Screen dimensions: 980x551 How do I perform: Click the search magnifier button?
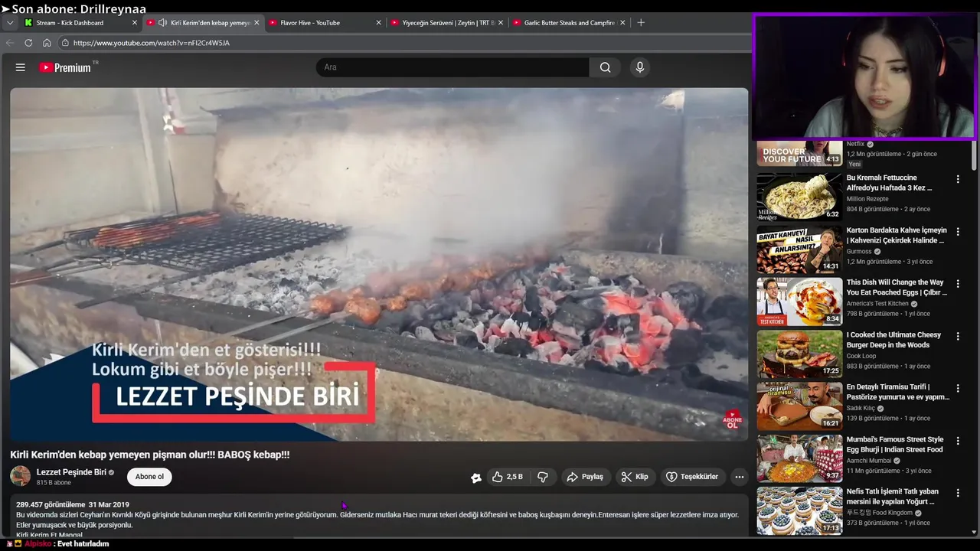tap(605, 67)
